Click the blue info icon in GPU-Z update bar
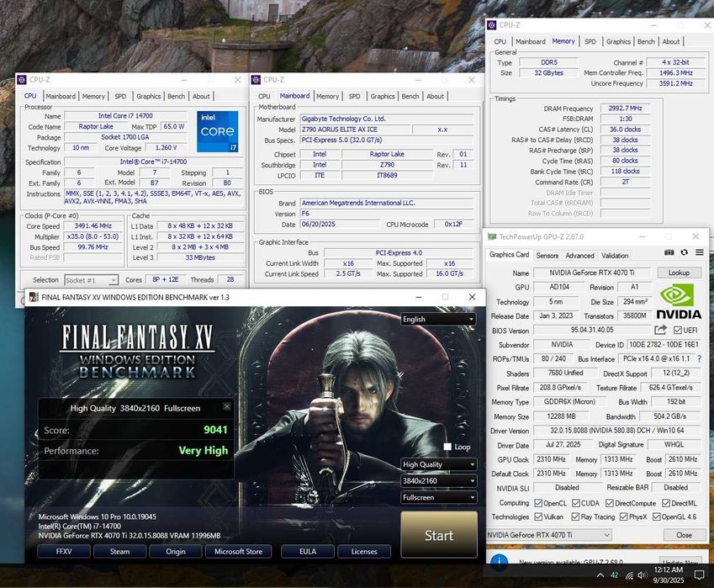 (499, 563)
